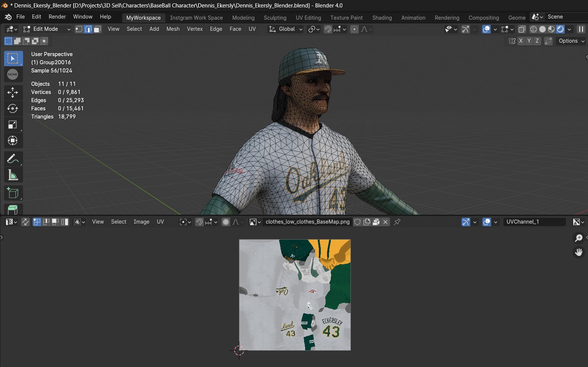Switch to Sculpting workspace tab
Viewport: 588px width, 367px height.
(x=275, y=18)
